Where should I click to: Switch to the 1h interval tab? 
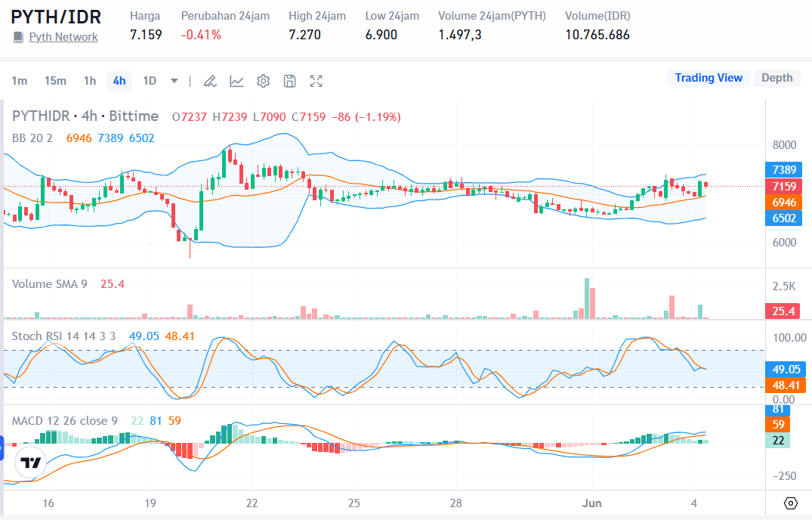point(89,80)
